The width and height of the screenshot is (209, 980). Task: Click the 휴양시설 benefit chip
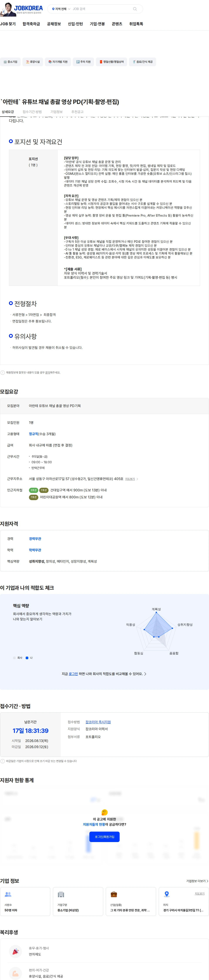[33, 62]
